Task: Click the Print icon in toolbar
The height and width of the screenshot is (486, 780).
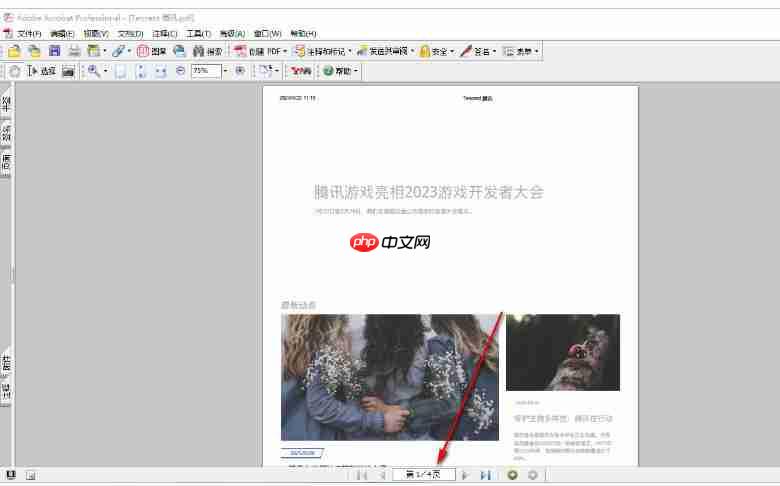Action: (x=74, y=51)
